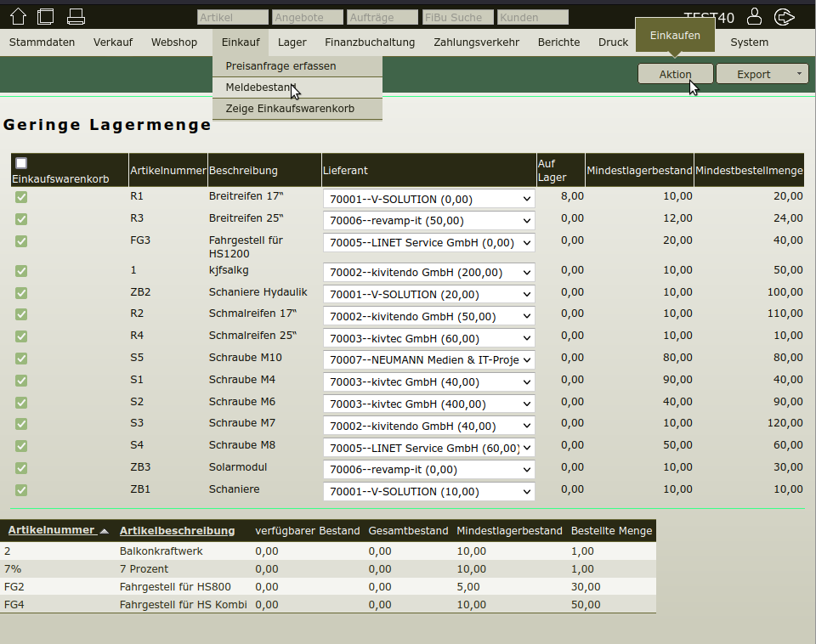The height and width of the screenshot is (644, 816).
Task: Click the home icon in top bar
Action: [18, 16]
